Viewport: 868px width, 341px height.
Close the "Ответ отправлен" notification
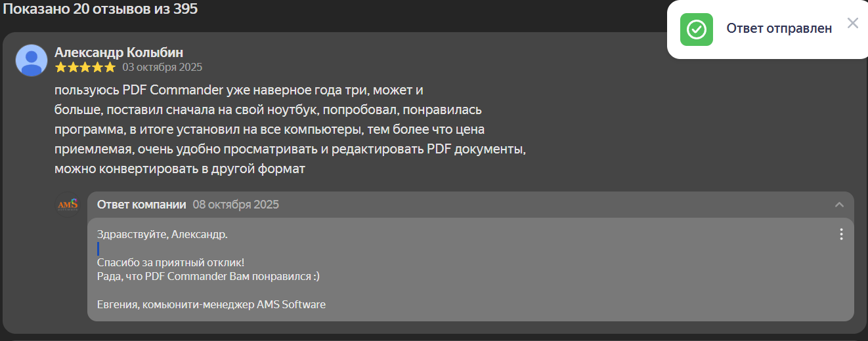pyautogui.click(x=852, y=24)
